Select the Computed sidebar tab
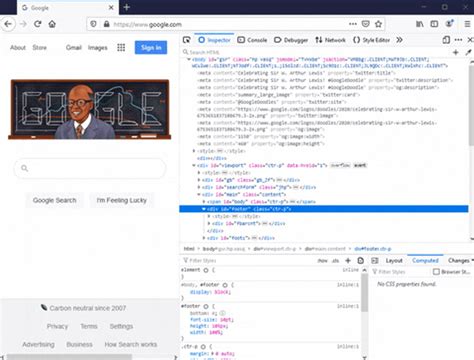The height and width of the screenshot is (360, 474). (x=425, y=261)
